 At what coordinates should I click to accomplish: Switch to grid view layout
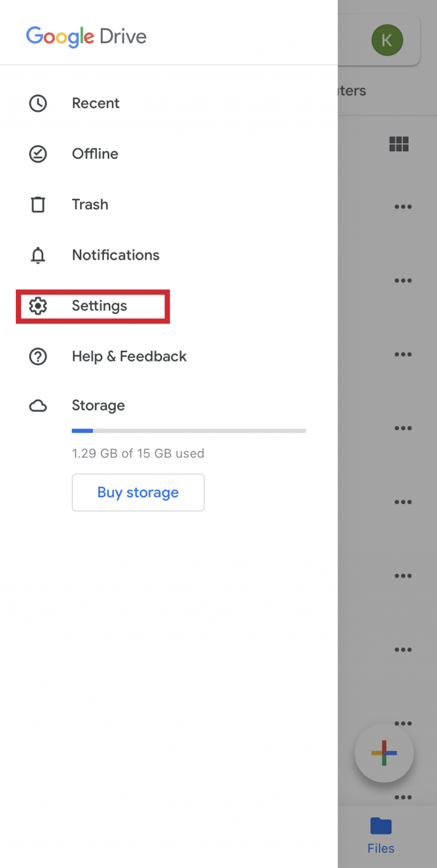399,144
